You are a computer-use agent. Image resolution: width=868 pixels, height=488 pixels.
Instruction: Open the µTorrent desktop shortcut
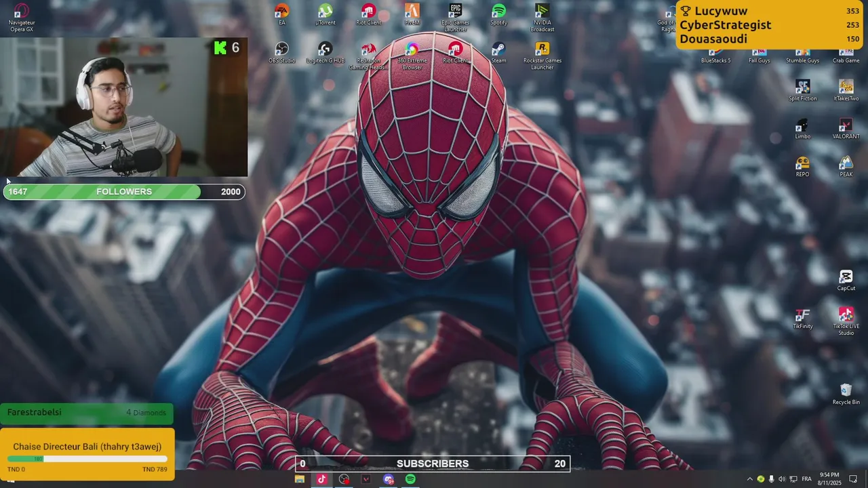pyautogui.click(x=325, y=14)
